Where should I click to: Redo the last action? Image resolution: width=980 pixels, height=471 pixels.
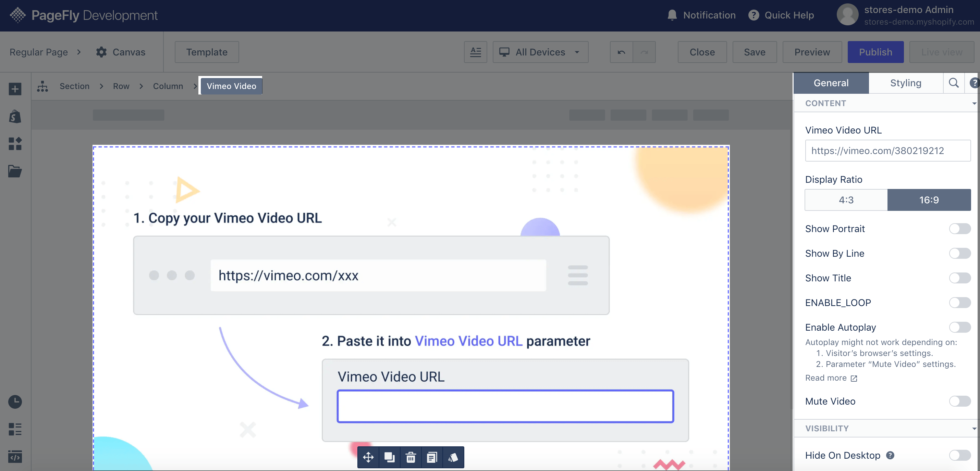coord(644,52)
